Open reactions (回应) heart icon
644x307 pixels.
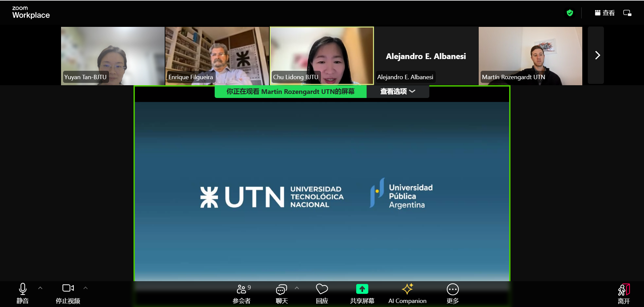(x=322, y=294)
